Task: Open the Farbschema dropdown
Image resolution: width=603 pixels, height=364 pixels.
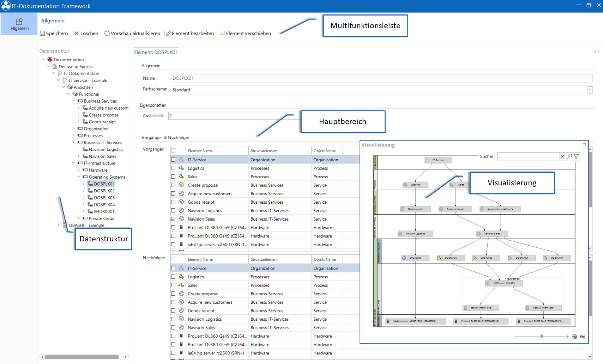Action: (x=590, y=90)
